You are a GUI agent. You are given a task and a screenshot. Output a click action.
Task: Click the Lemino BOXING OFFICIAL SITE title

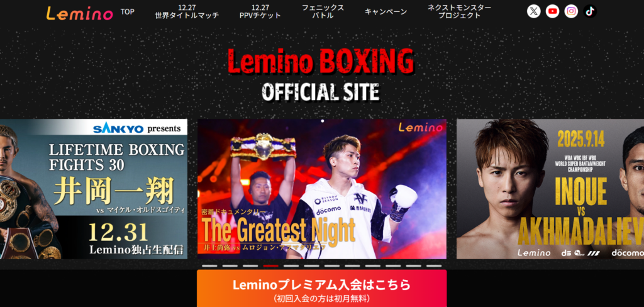[x=321, y=75]
